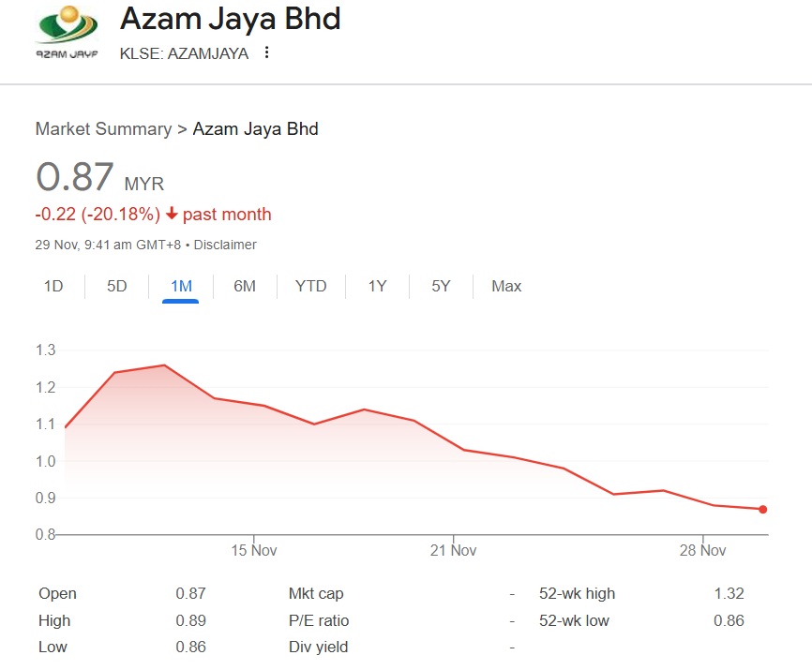Switch to the 1D chart range
Screen dimensions: 812x670
[53, 286]
